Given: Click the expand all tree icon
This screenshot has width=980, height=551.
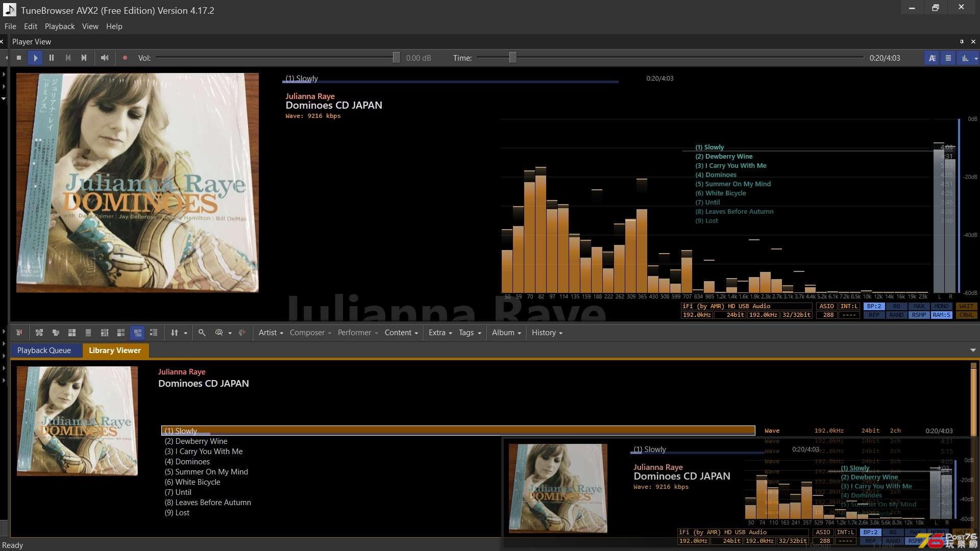Looking at the screenshot, I should point(39,333).
